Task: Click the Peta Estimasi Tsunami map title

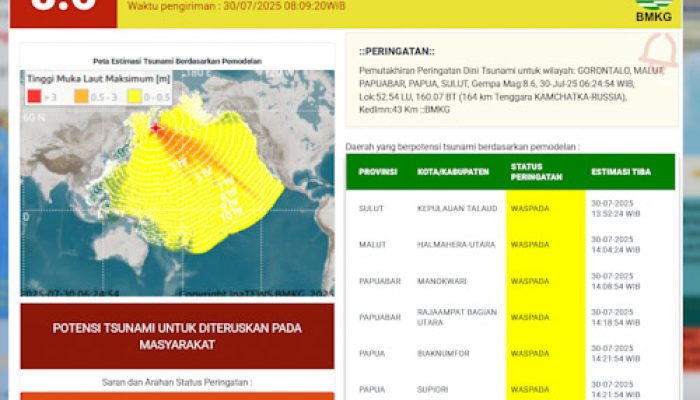Action: pyautogui.click(x=177, y=61)
